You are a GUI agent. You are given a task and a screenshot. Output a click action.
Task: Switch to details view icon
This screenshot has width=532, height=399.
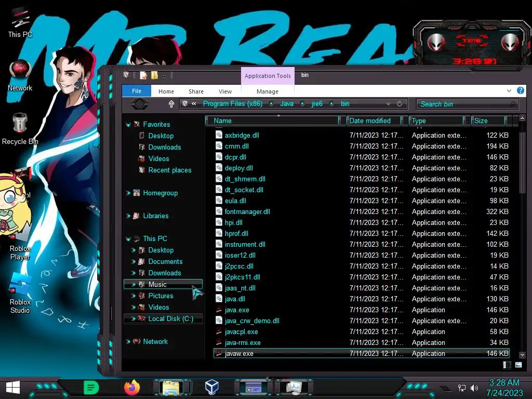coord(507,365)
